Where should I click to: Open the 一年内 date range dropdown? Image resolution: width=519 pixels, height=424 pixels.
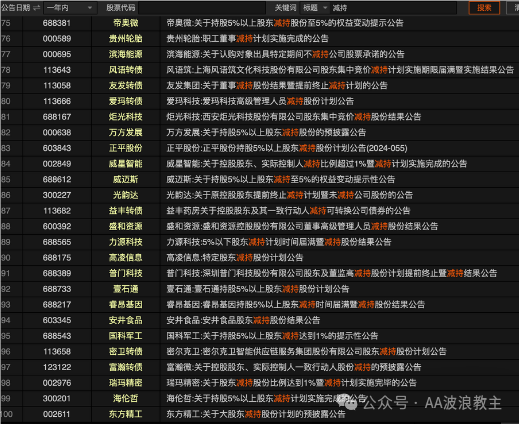click(70, 8)
